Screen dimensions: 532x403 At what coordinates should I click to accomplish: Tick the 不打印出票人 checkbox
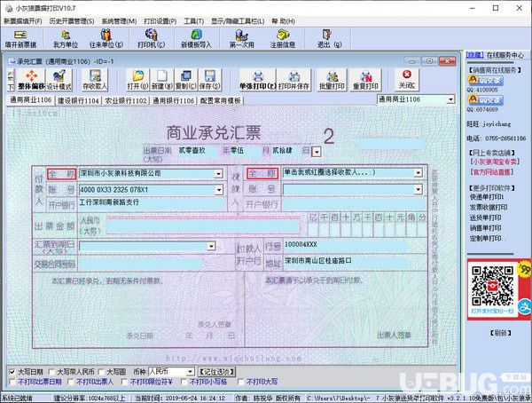pos(71,382)
